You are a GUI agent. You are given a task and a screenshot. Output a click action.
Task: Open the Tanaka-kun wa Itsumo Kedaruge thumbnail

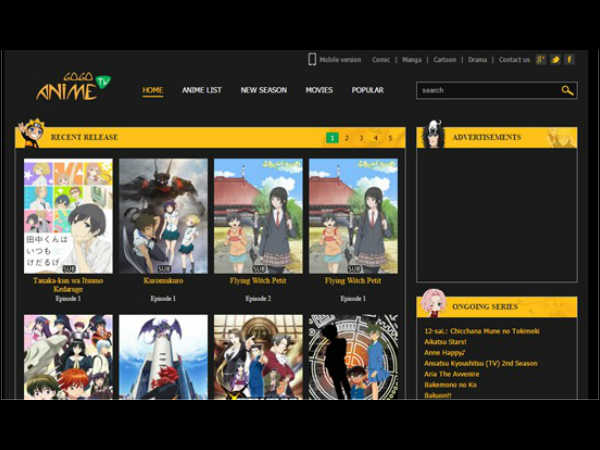68,216
